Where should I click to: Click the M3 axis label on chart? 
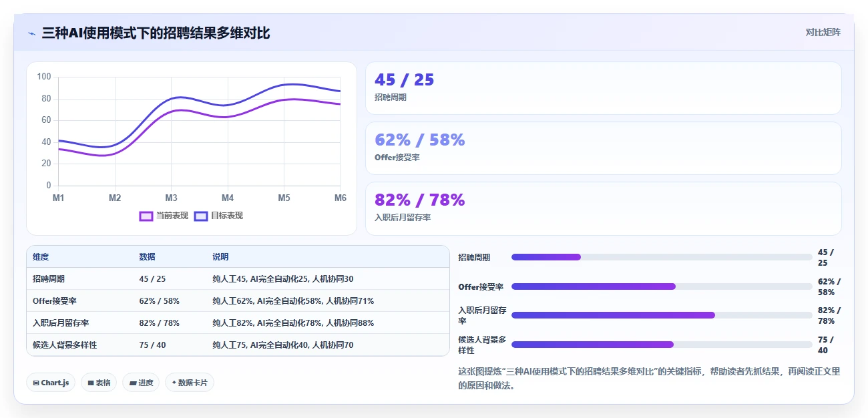pyautogui.click(x=172, y=198)
